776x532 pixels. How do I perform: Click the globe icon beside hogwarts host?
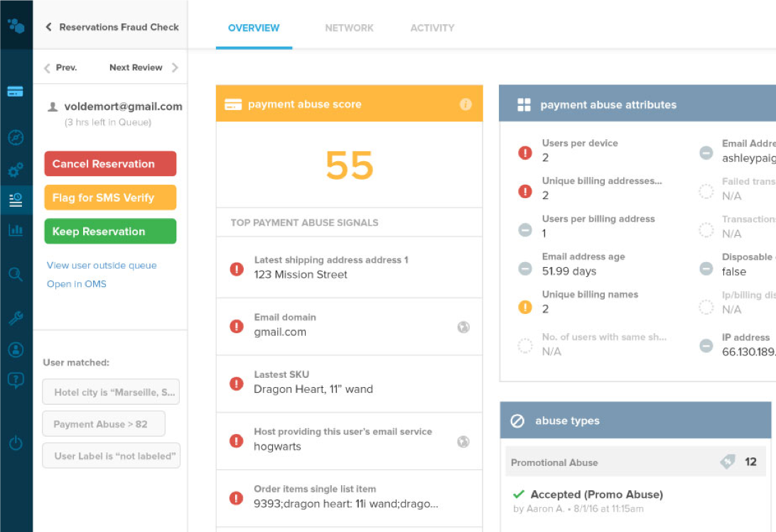pyautogui.click(x=463, y=442)
